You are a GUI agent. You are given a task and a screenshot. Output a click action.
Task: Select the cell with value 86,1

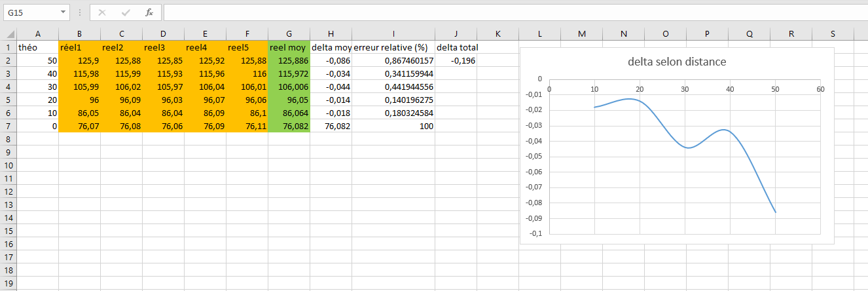247,113
